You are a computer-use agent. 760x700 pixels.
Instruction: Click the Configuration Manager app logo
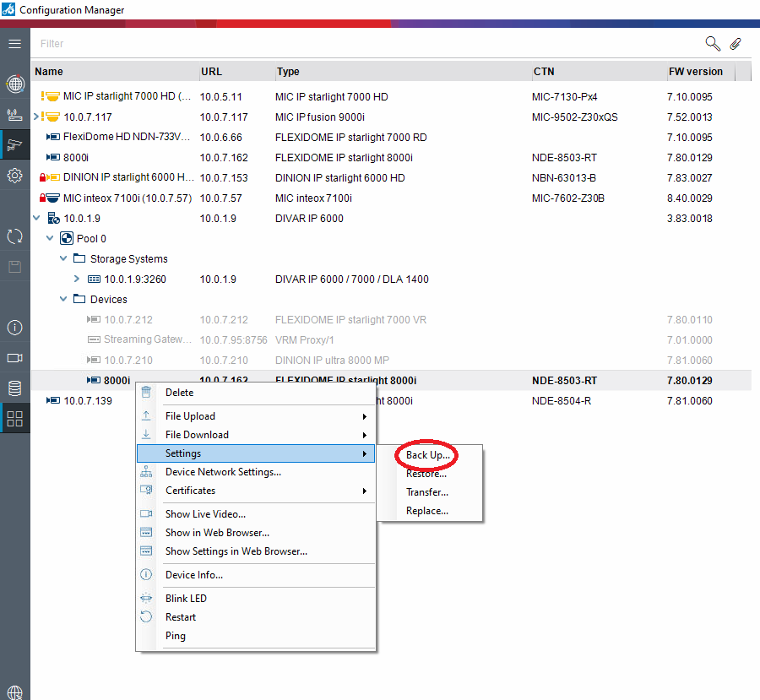[8, 9]
